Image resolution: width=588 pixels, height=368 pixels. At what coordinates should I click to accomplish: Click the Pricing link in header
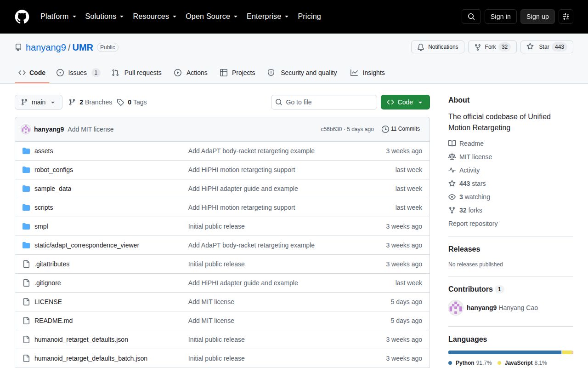[309, 17]
